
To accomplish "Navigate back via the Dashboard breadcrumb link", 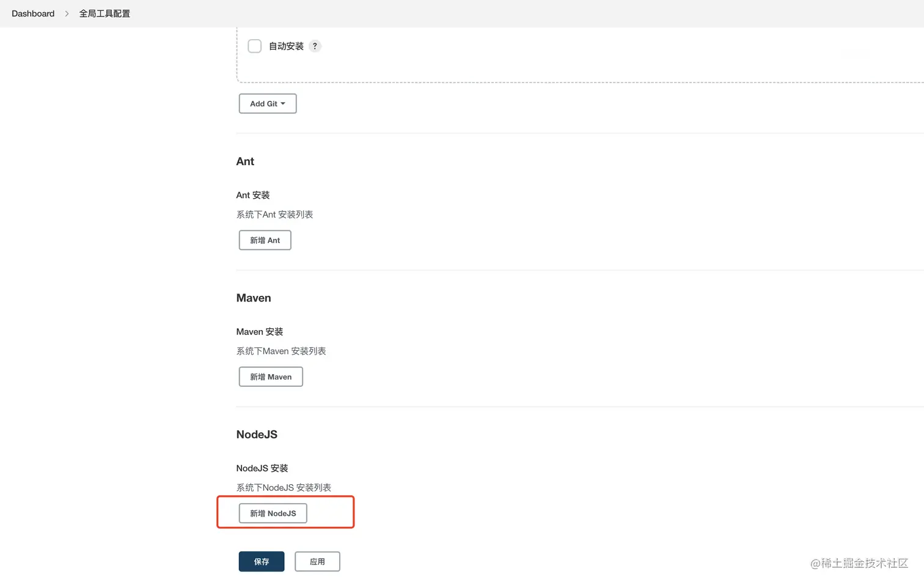I will click(x=33, y=13).
